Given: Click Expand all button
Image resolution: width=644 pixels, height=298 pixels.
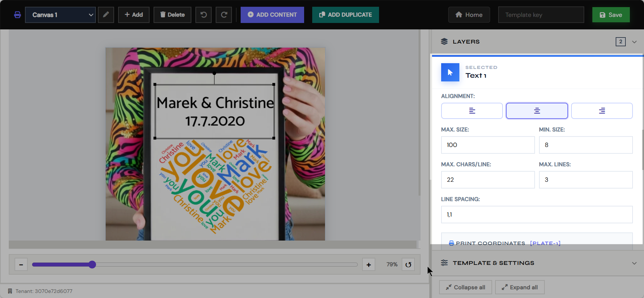Looking at the screenshot, I should 520,287.
